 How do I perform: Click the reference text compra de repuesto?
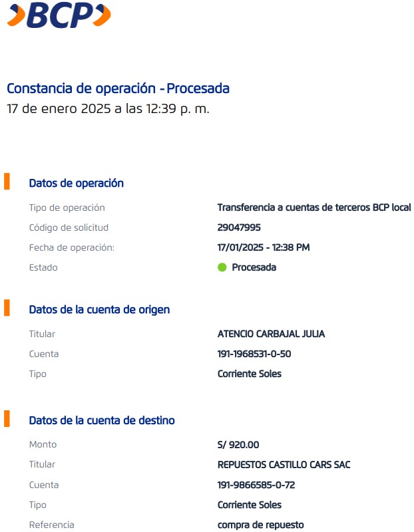click(x=260, y=525)
